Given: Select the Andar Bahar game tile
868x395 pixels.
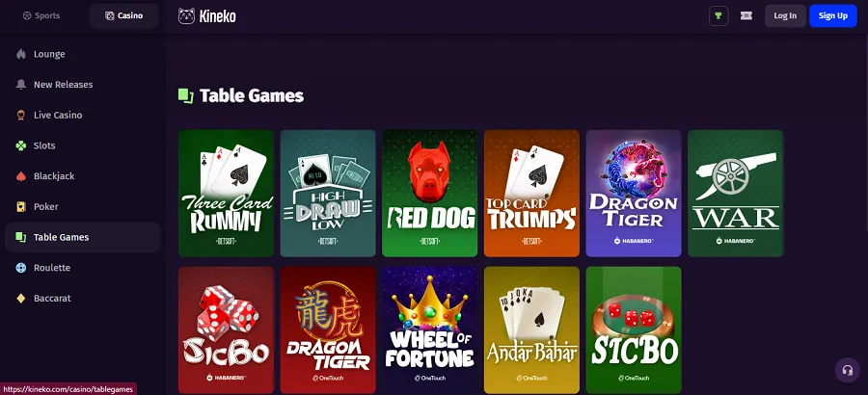Looking at the screenshot, I should pos(531,330).
